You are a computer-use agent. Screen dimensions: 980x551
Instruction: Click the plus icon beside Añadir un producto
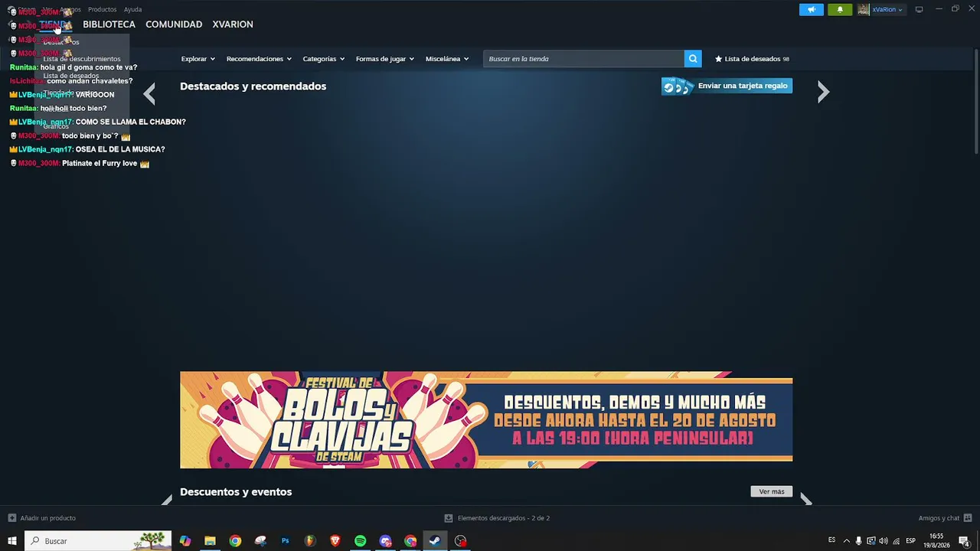point(12,518)
